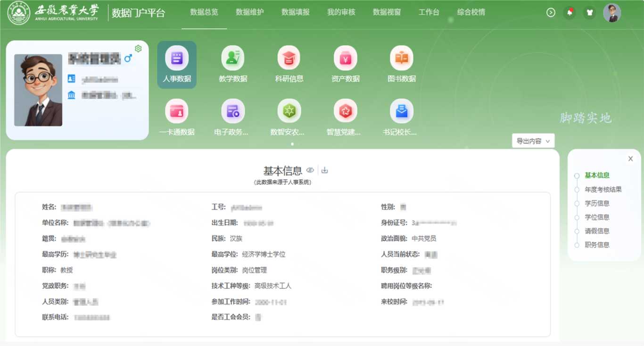Jump to 年度考核结果 in side navigation
644x346 pixels.
pyautogui.click(x=603, y=190)
